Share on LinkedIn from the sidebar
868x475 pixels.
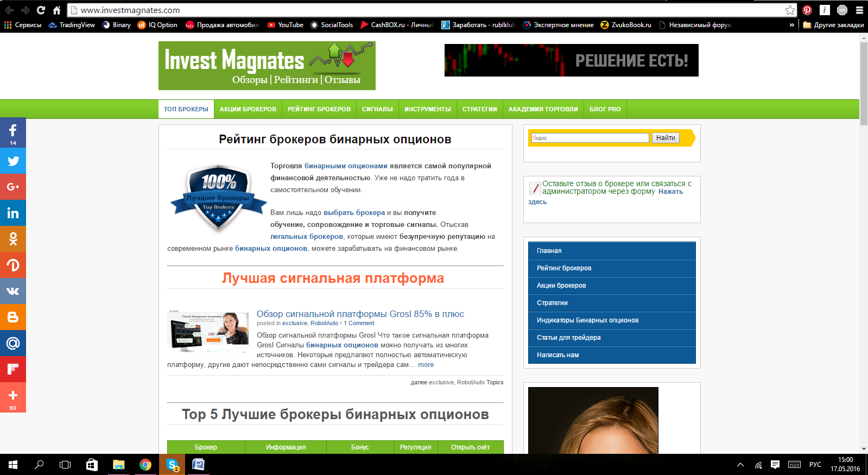click(13, 213)
